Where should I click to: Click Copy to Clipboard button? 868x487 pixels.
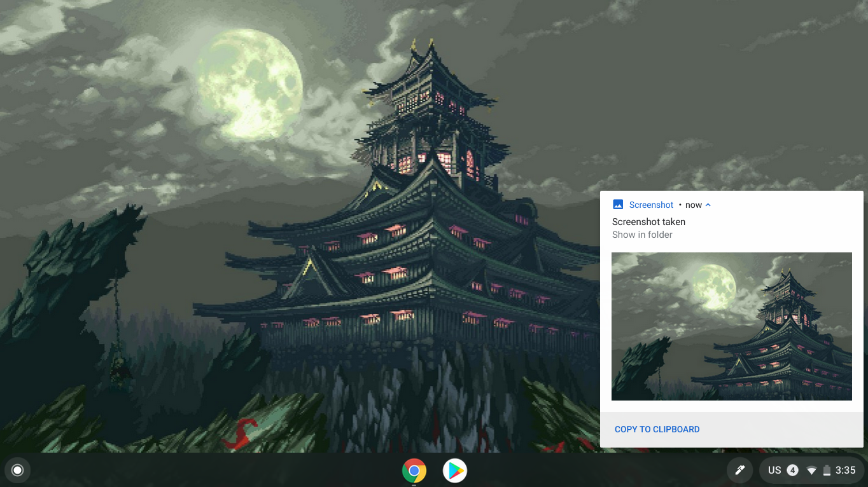coord(657,429)
